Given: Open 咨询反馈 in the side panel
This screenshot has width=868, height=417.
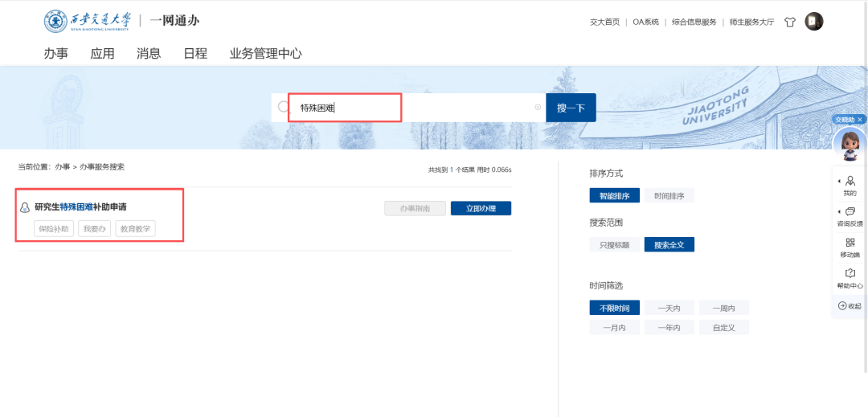Looking at the screenshot, I should [850, 217].
